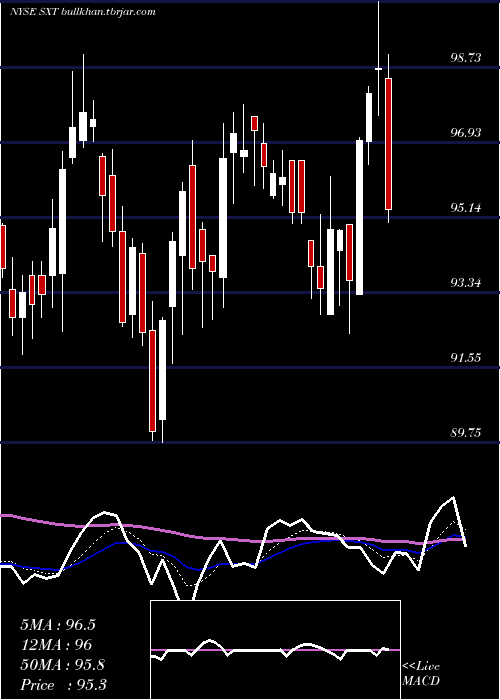
Task: Click the last large red candlestick
Action: tap(388, 144)
